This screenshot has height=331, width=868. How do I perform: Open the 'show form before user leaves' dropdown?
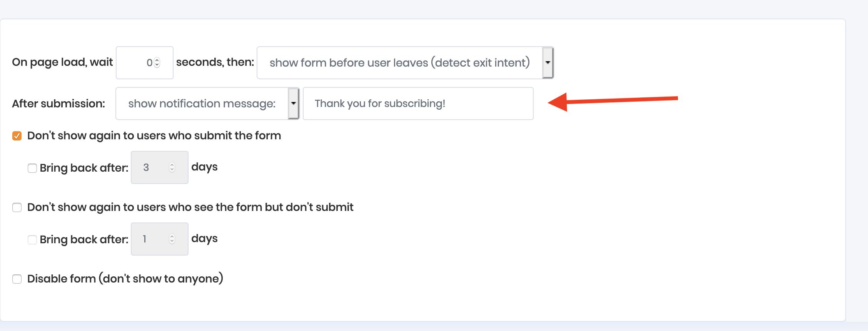click(x=399, y=63)
